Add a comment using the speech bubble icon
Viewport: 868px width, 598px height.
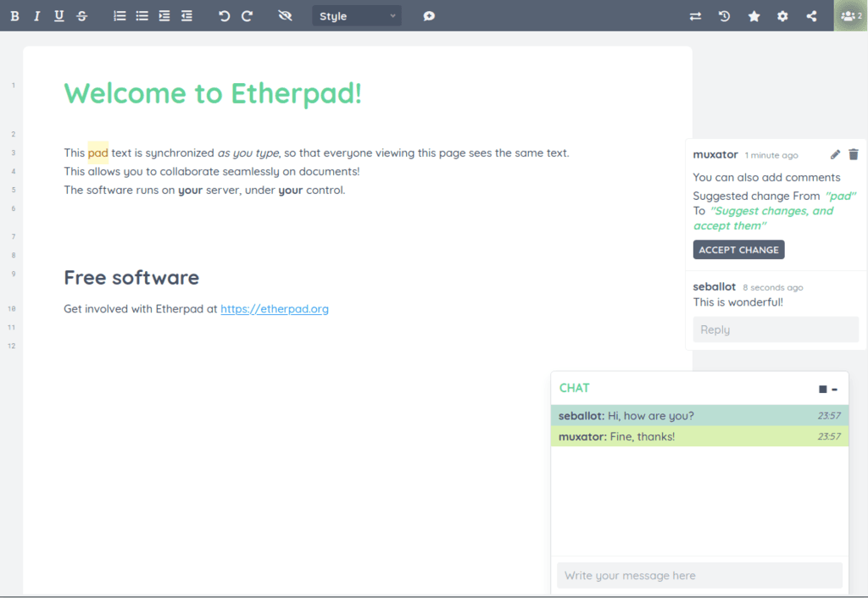tap(428, 15)
